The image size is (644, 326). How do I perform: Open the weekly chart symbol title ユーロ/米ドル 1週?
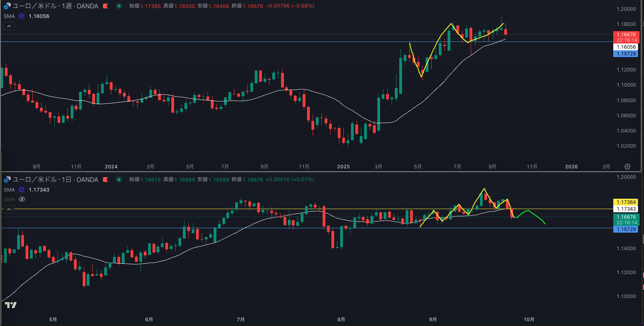point(55,6)
